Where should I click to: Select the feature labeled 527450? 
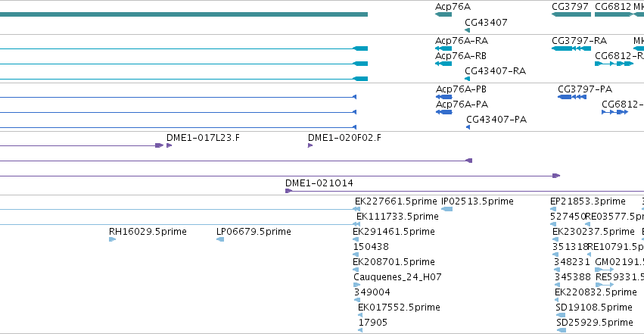tap(568, 217)
